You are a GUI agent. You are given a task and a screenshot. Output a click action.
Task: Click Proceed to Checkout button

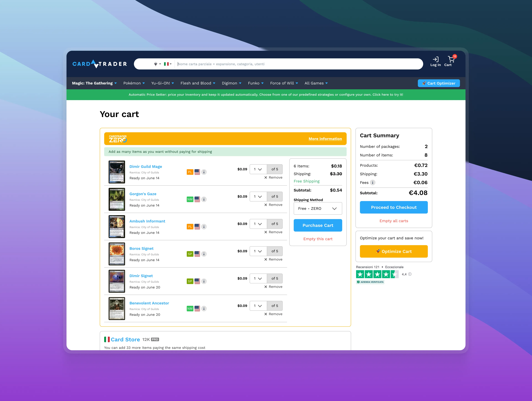pyautogui.click(x=393, y=207)
